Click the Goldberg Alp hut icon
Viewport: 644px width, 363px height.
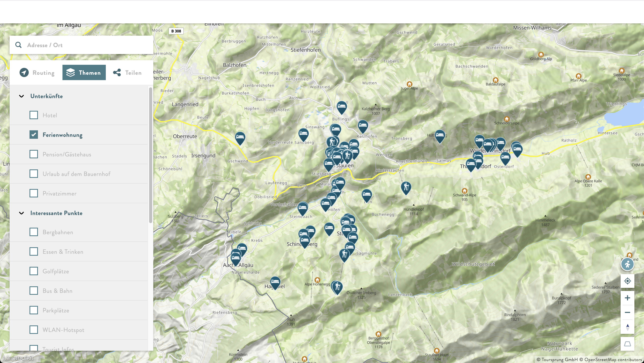541,54
